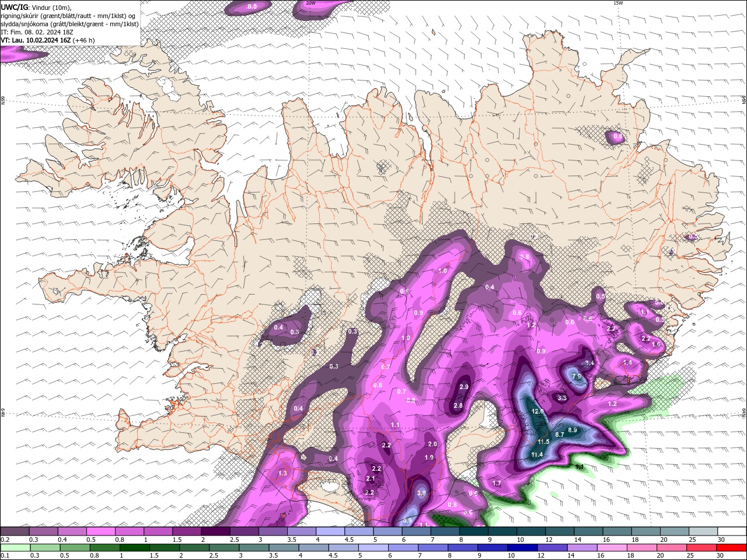
Task: Select the 2.8 value label on map
Action: pos(458,405)
